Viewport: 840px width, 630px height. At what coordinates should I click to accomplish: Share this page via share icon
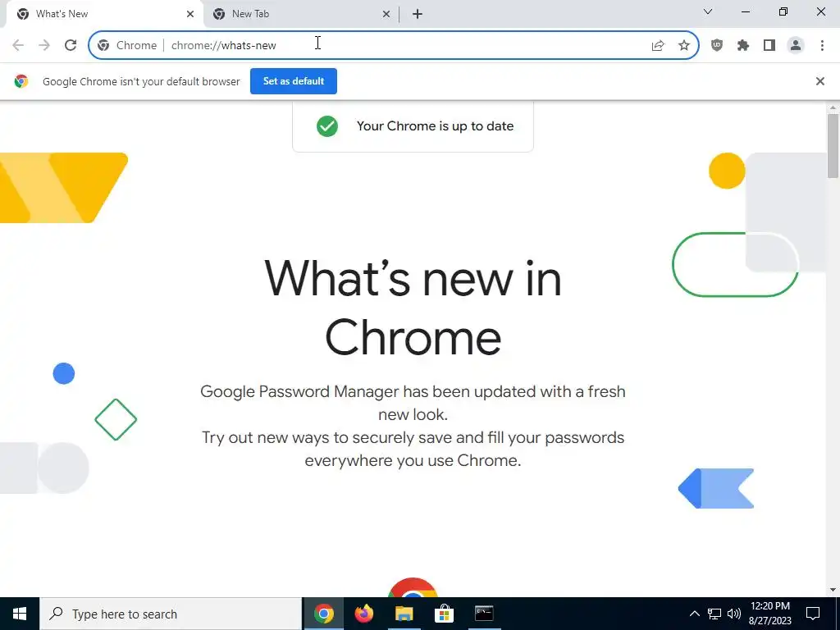pos(658,46)
